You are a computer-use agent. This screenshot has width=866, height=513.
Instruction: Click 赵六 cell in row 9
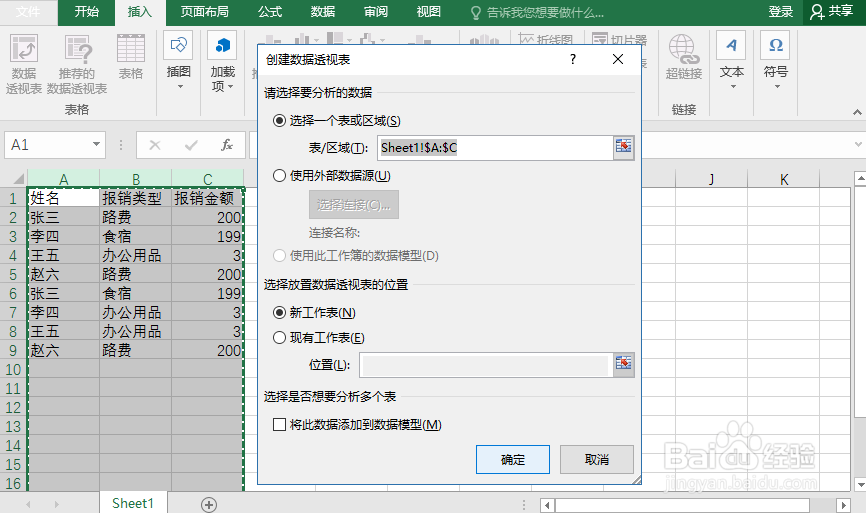coord(64,350)
